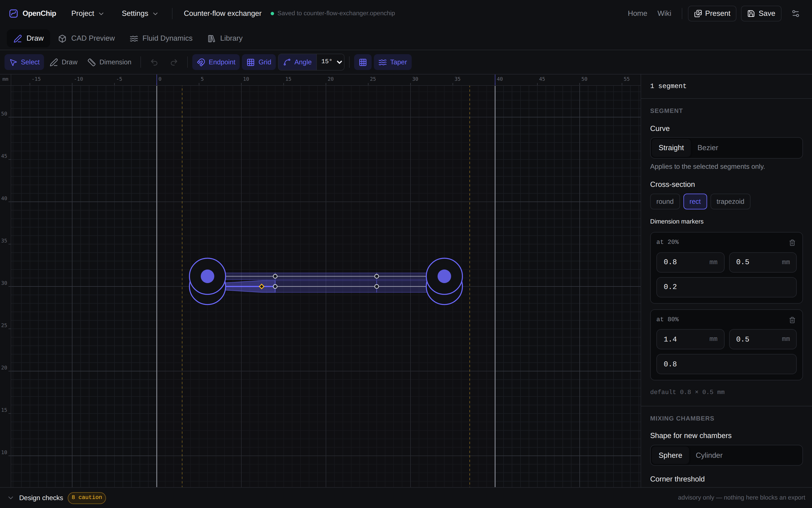Switch to the CAD Preview tab
Viewport: 812px width, 508px height.
87,38
